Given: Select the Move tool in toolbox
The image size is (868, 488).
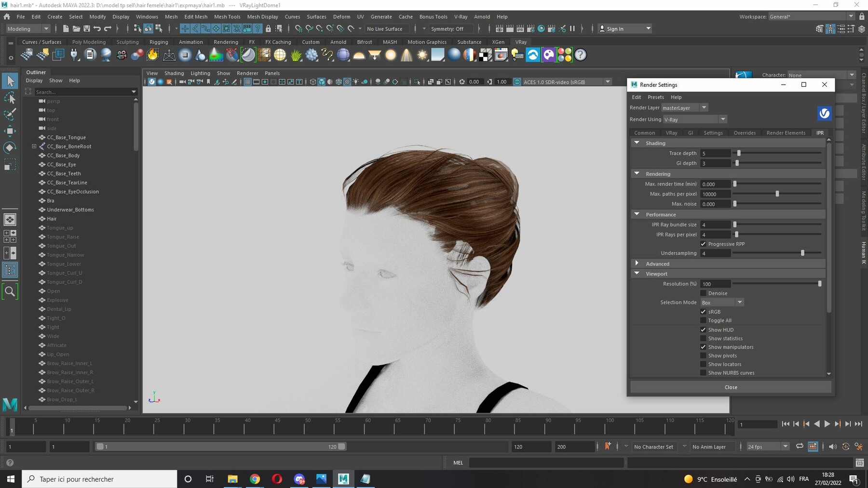Looking at the screenshot, I should pyautogui.click(x=10, y=131).
